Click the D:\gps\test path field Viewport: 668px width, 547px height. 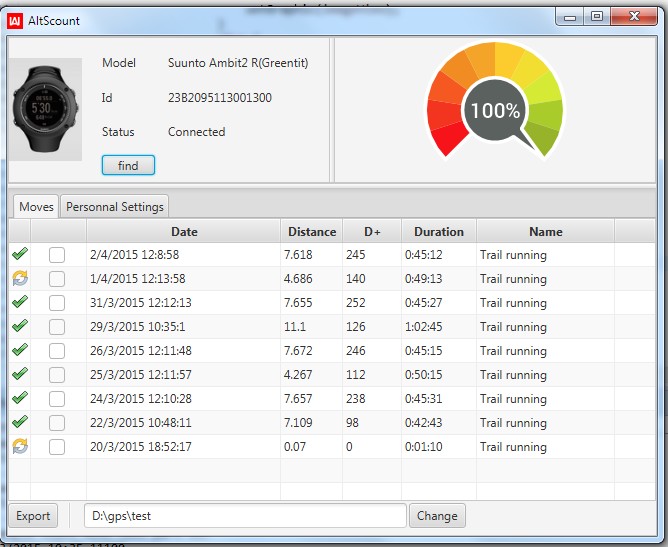[x=245, y=515]
